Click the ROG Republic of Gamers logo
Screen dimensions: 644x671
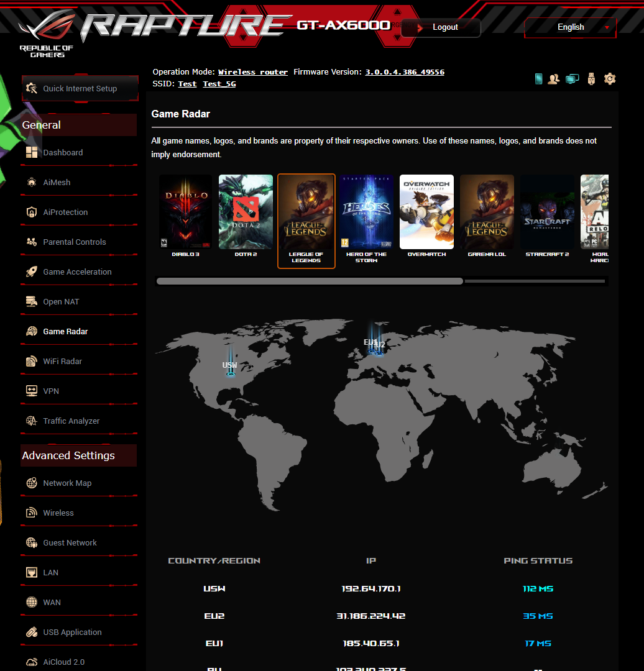tap(47, 34)
